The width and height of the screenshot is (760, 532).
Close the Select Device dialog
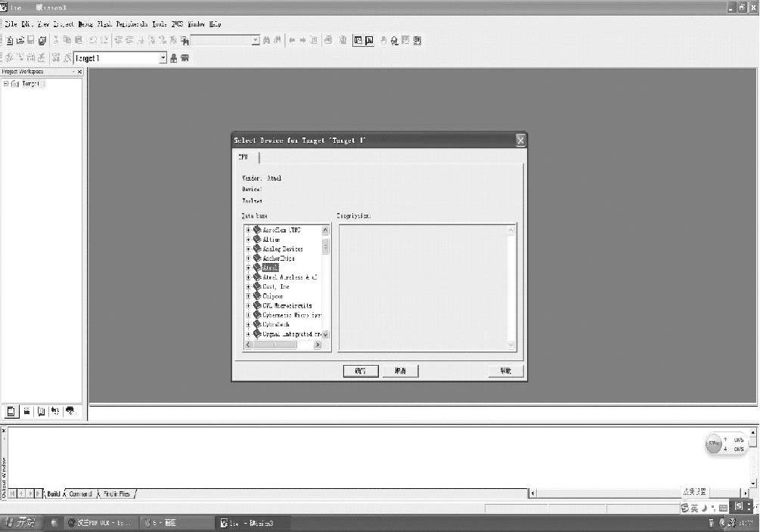click(520, 141)
